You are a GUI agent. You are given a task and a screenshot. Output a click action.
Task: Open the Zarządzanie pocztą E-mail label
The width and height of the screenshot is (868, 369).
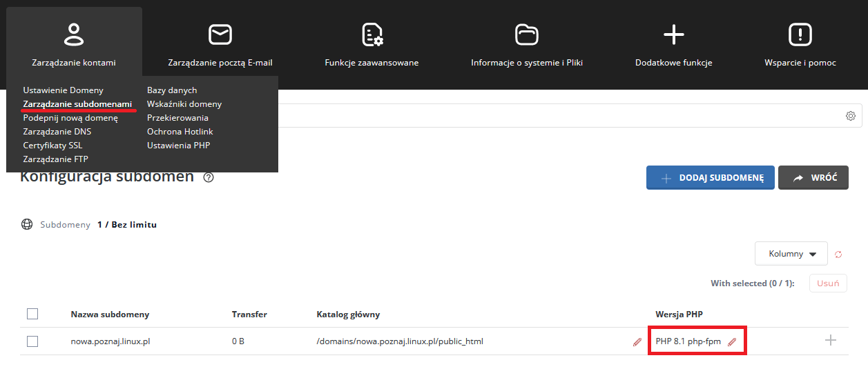point(220,62)
